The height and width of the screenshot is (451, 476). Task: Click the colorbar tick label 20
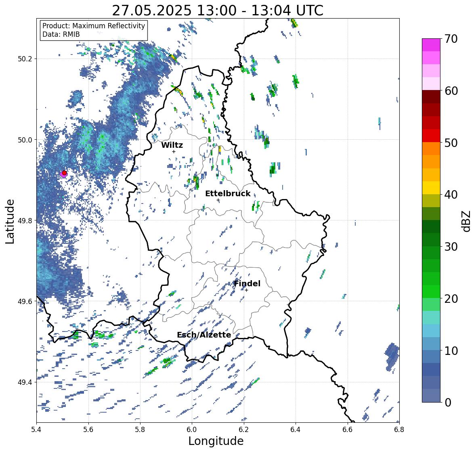451,299
